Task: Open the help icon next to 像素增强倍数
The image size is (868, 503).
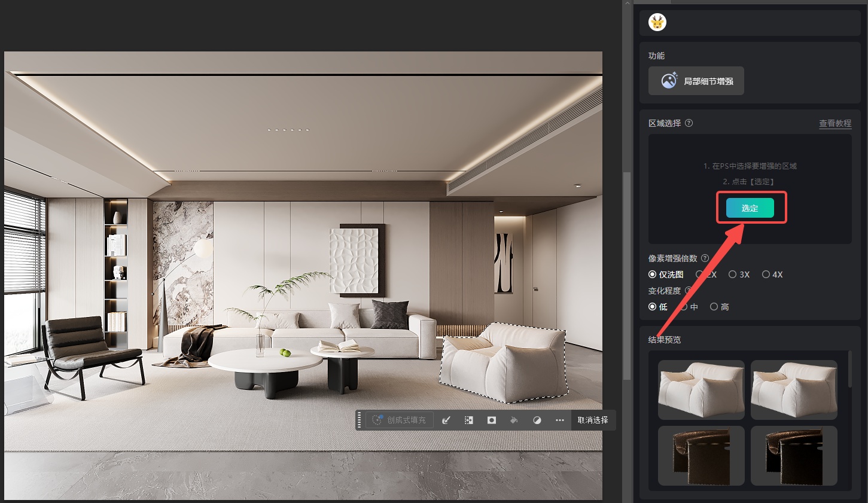Action: point(705,258)
